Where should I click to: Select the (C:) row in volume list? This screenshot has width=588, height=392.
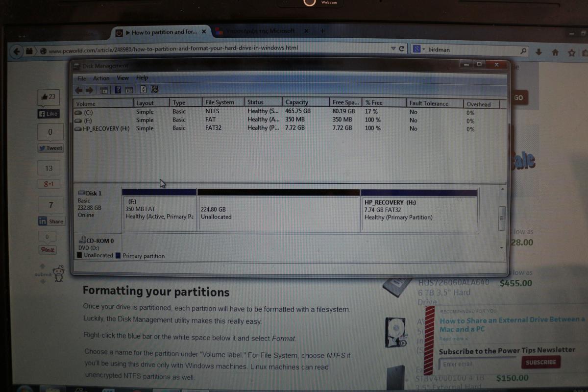click(289, 112)
